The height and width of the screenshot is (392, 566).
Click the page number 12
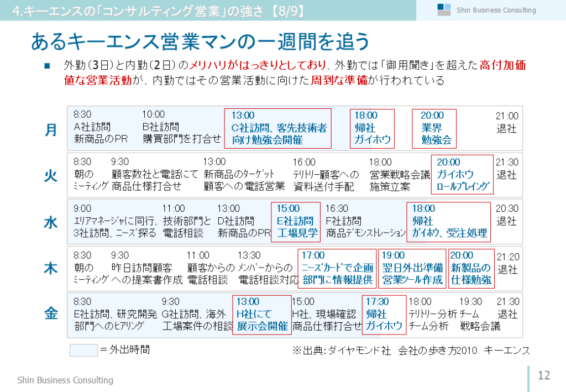coord(544,375)
